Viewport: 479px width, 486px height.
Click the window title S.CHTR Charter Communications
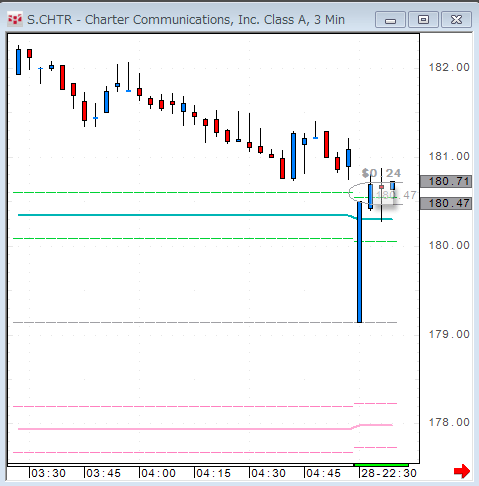[186, 20]
